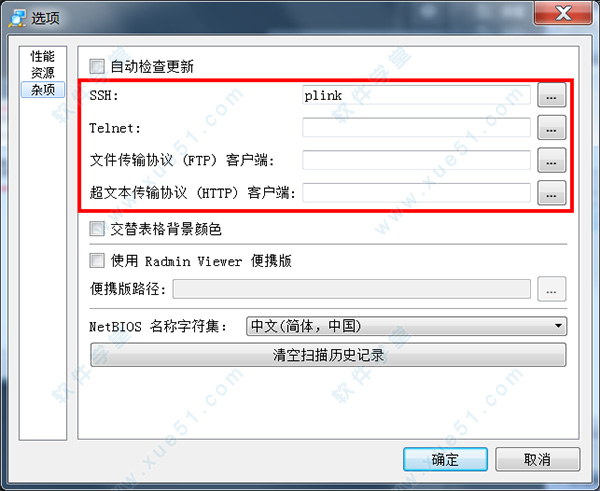Click the browse button next to SSH field

pyautogui.click(x=551, y=95)
